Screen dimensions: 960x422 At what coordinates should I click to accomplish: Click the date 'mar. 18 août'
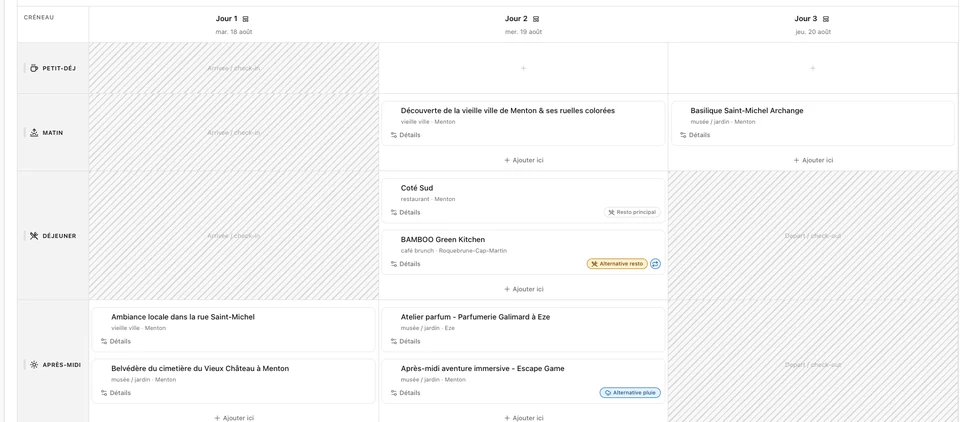[234, 32]
